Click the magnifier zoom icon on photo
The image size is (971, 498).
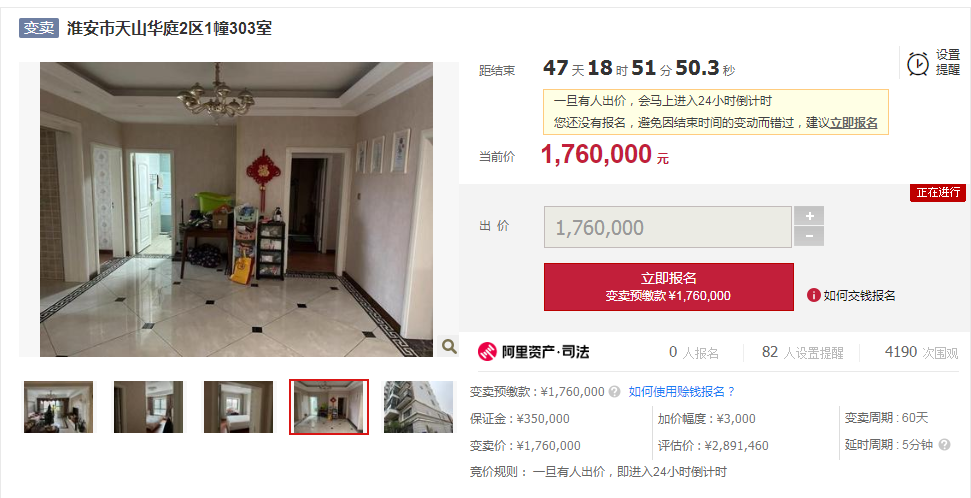pyautogui.click(x=448, y=346)
